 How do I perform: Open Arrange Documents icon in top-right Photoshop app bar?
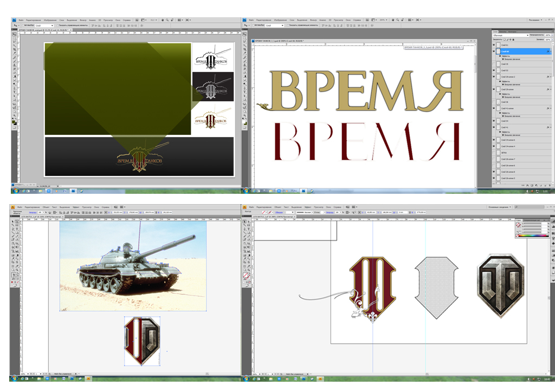click(x=410, y=20)
